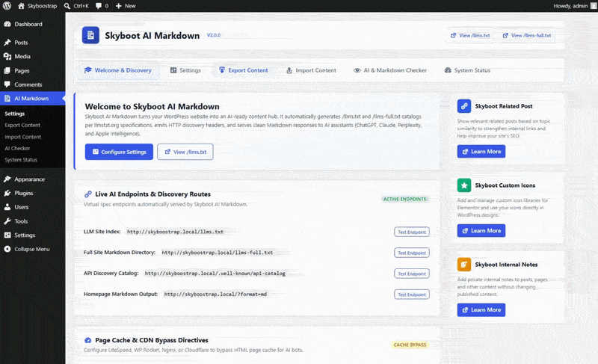Open Users in the sidebar
Screen dimensions: 598x364
(32, 207)
